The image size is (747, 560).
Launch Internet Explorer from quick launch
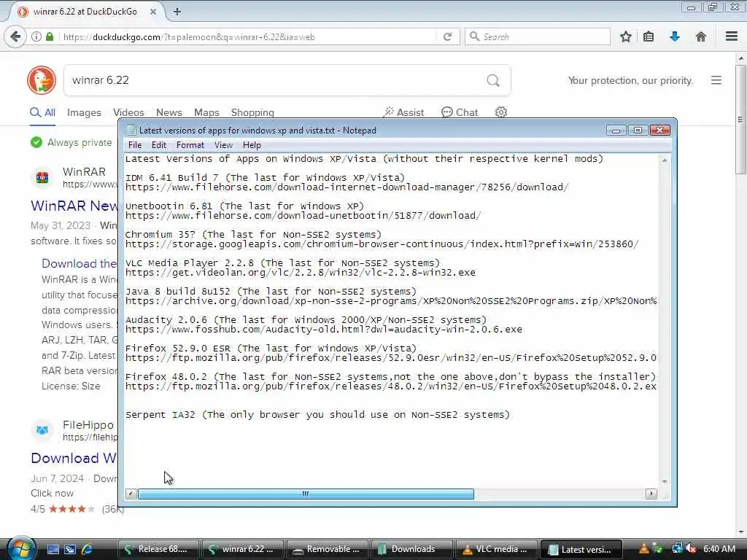(88, 549)
